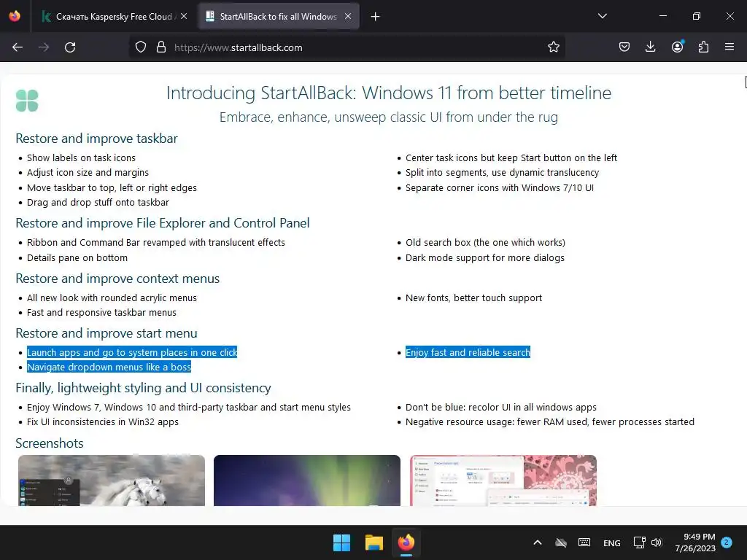Open the Firefox account menu

click(677, 47)
